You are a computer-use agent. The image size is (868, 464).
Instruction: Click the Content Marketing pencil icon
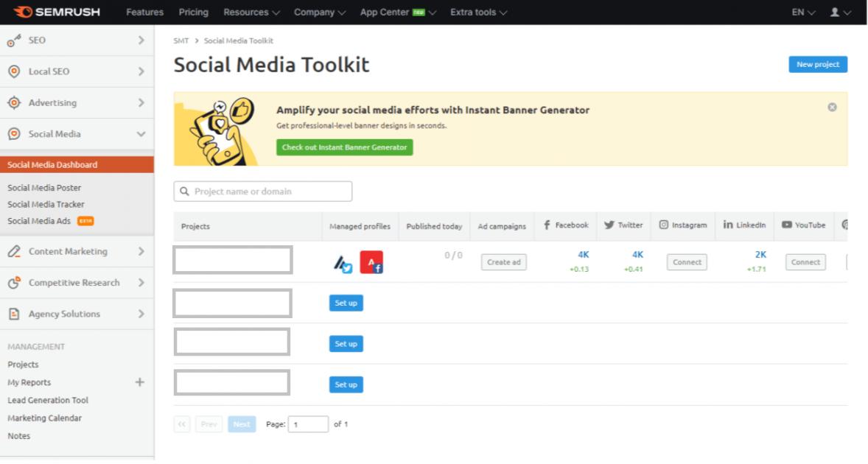(13, 252)
